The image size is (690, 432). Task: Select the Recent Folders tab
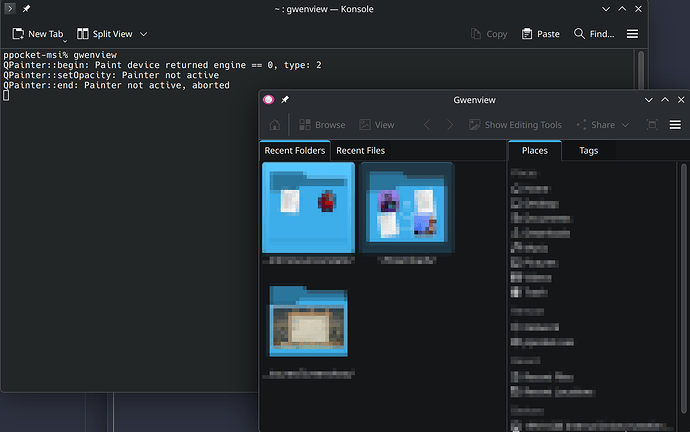[294, 151]
